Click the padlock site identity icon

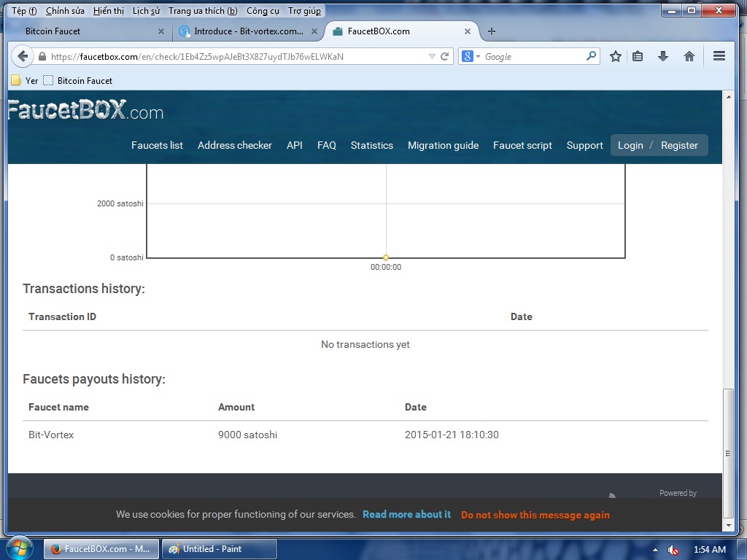pos(42,56)
